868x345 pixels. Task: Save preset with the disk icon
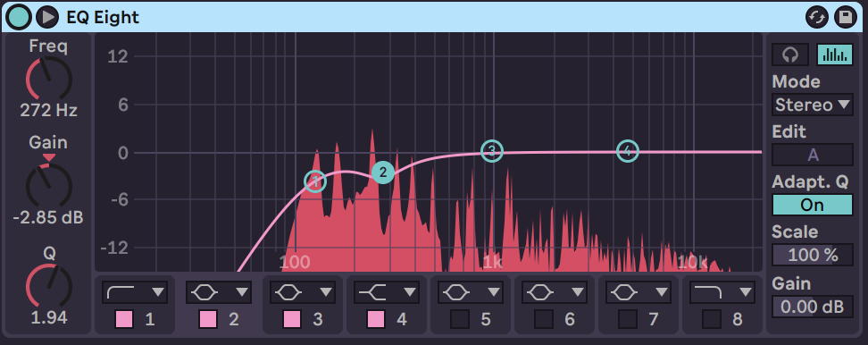coord(846,17)
